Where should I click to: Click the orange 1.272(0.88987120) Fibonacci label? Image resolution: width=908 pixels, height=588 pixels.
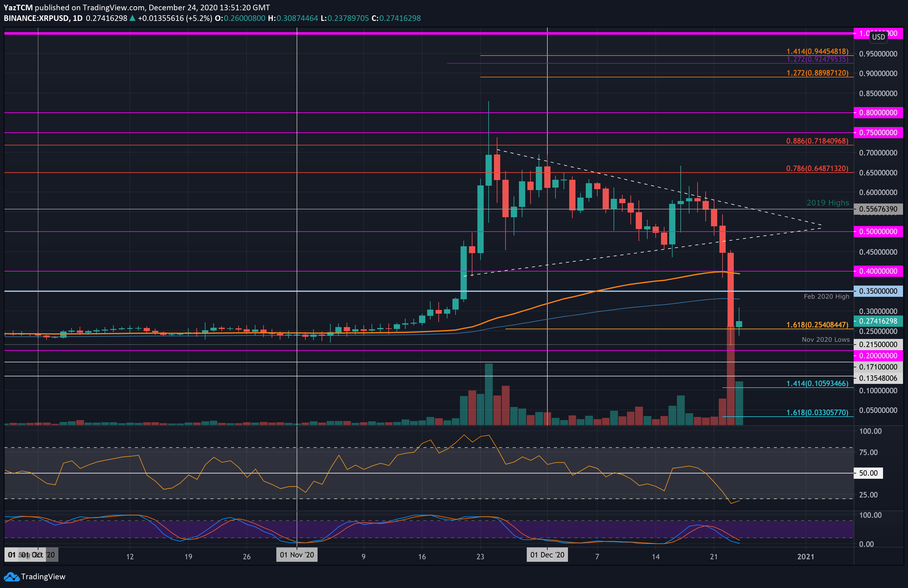[x=817, y=73]
